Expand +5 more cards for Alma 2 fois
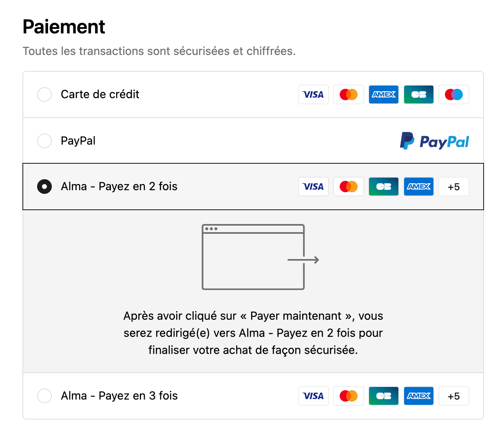Screen dimensions: 504x435 click(x=453, y=187)
